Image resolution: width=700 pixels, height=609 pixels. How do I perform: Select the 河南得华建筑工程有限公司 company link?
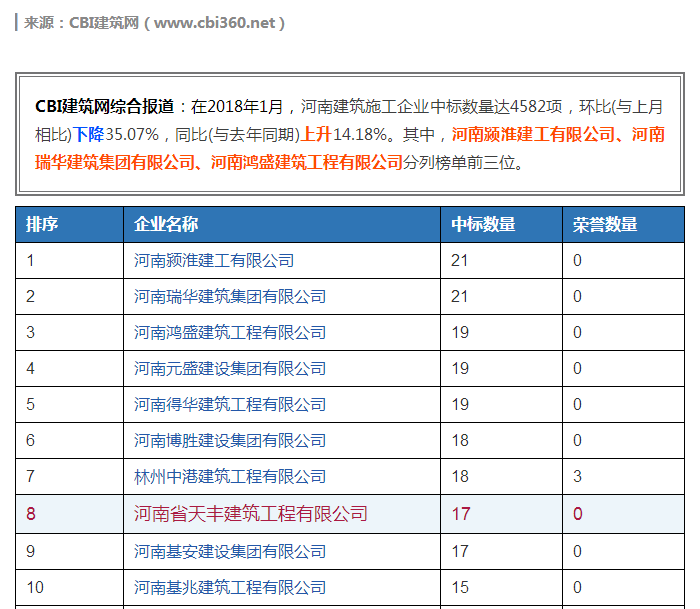(x=230, y=405)
